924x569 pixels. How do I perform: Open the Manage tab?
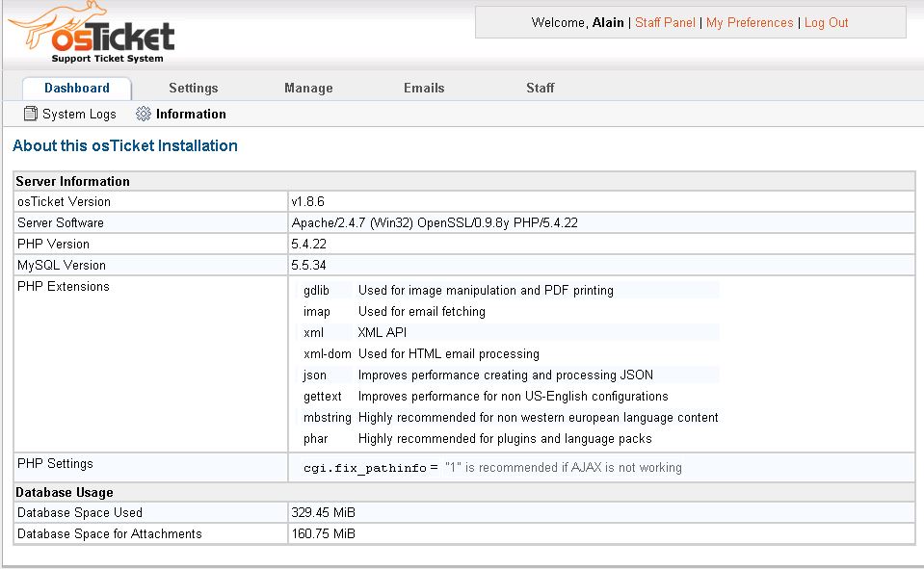pyautogui.click(x=308, y=88)
